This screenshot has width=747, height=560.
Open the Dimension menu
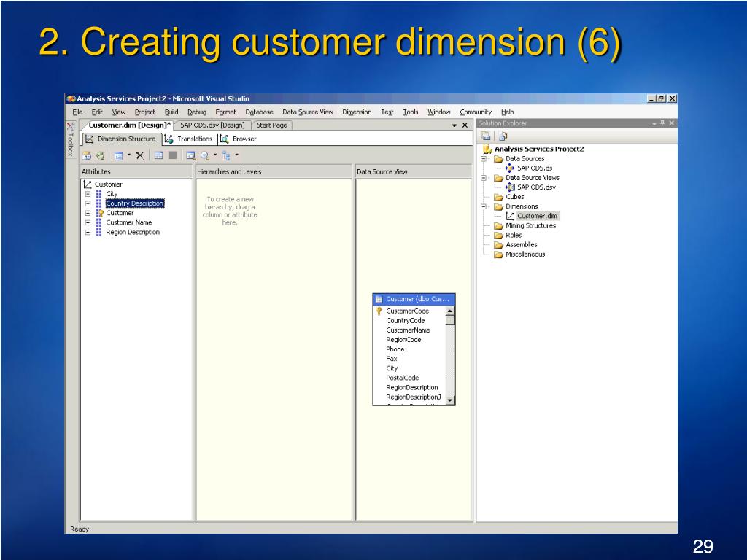tap(357, 112)
